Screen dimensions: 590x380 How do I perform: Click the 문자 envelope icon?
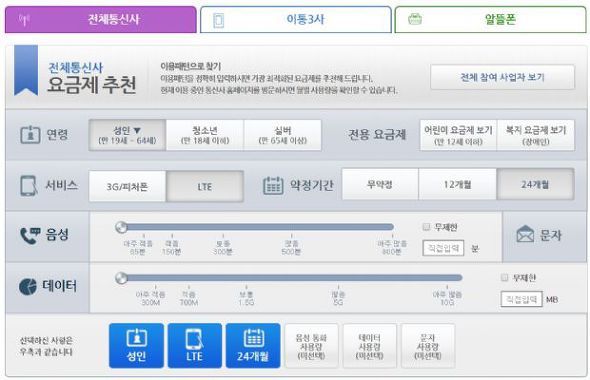point(525,234)
